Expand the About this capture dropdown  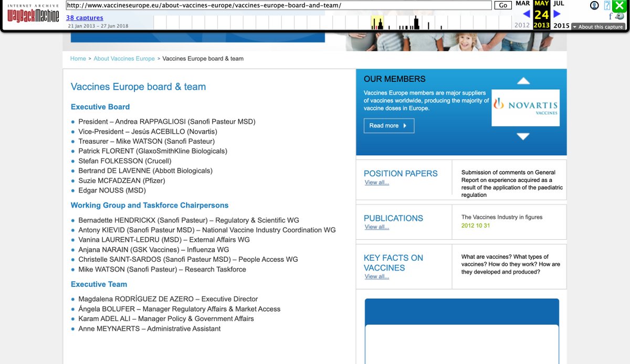tap(597, 27)
